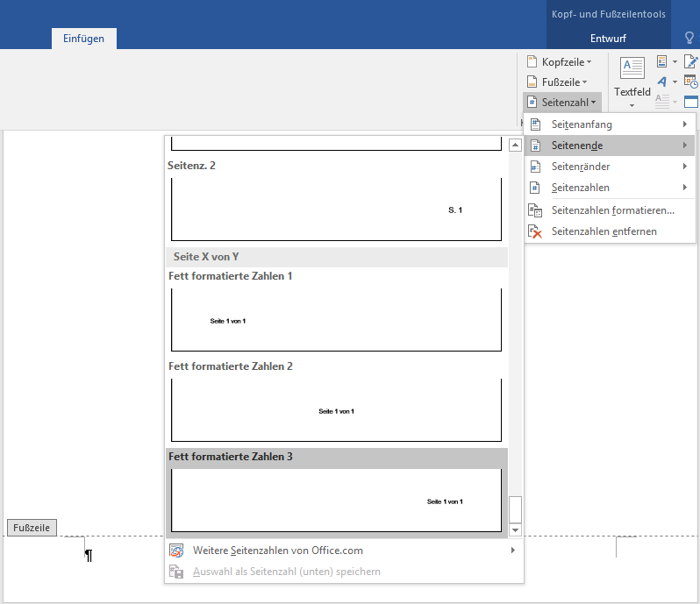Select Fett formatierte Zahlen 3 preview

[336, 500]
